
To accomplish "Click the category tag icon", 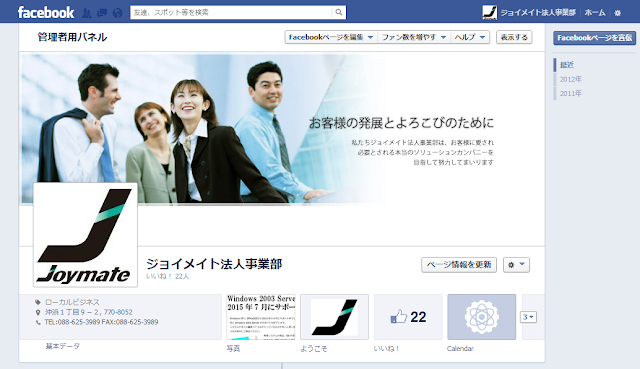I will point(38,302).
